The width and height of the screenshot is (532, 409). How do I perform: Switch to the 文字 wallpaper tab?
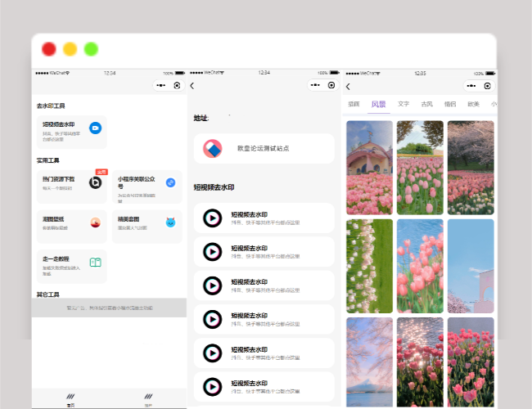(404, 104)
